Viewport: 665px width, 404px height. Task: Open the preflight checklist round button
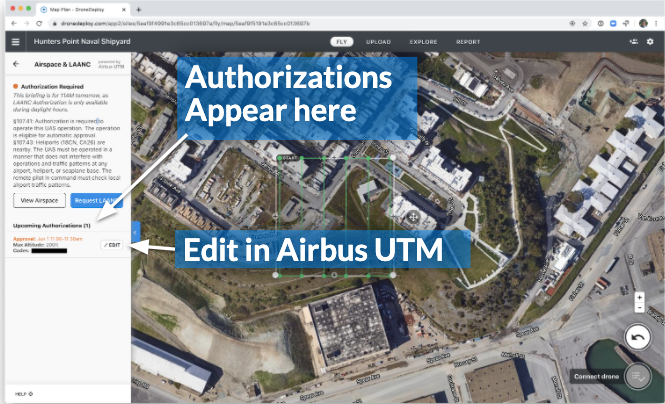click(638, 376)
